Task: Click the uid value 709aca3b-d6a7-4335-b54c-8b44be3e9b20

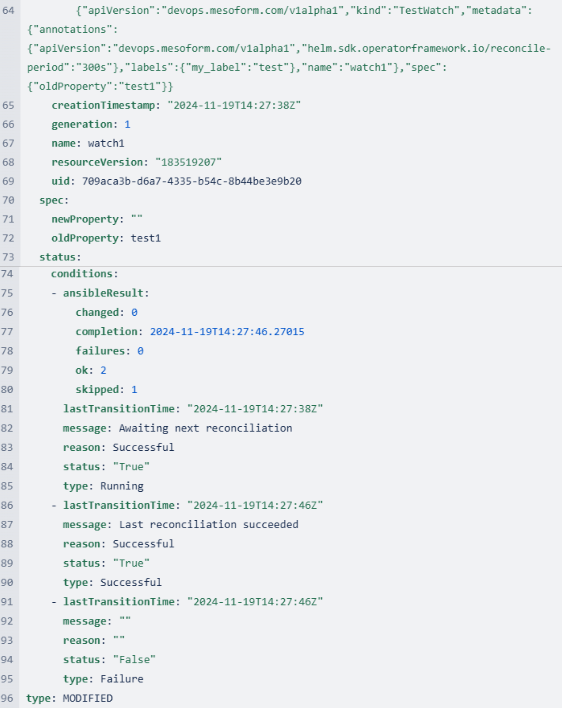Action: click(192, 181)
